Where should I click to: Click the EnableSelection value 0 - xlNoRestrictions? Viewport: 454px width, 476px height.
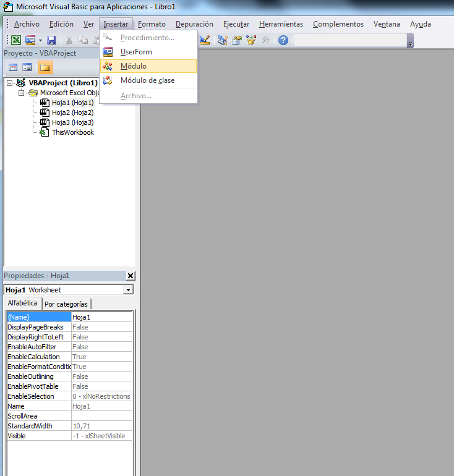[x=101, y=396]
